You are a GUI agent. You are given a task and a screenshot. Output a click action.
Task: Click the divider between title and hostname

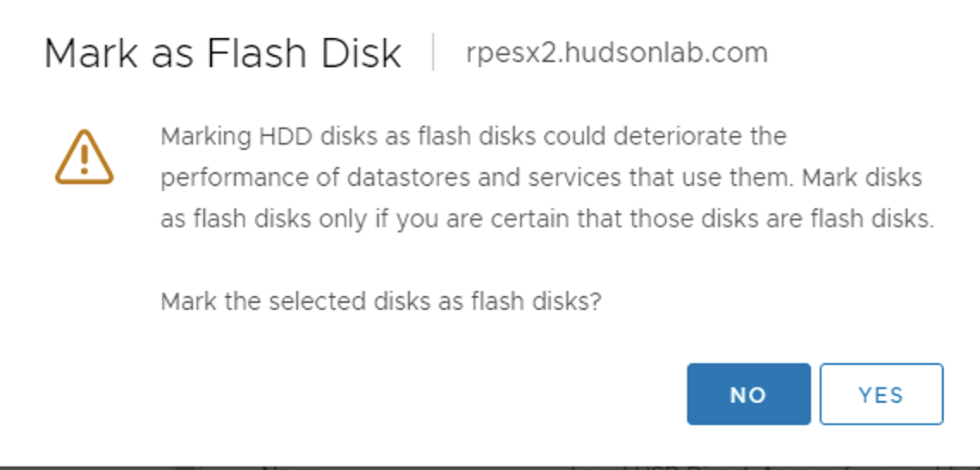[x=433, y=53]
